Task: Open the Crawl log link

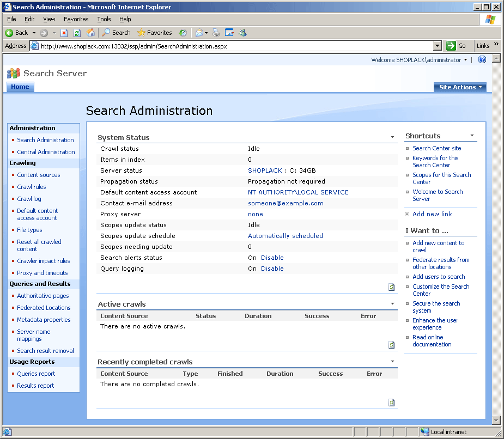Action: coord(29,199)
